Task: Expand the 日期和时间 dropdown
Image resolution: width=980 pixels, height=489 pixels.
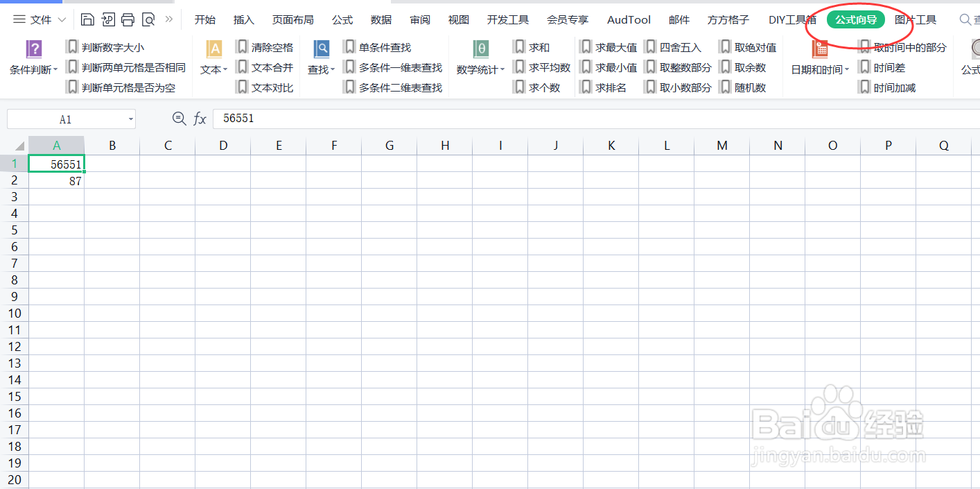Action: pyautogui.click(x=847, y=70)
